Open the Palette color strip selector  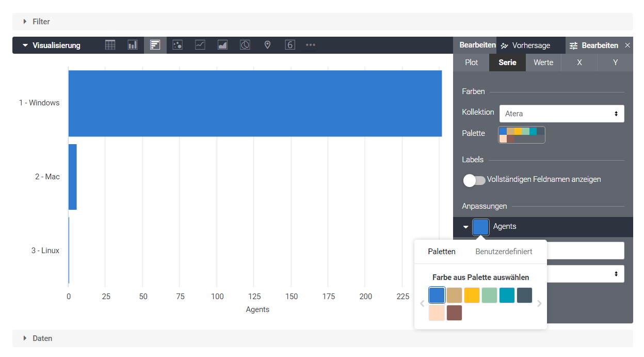[521, 135]
